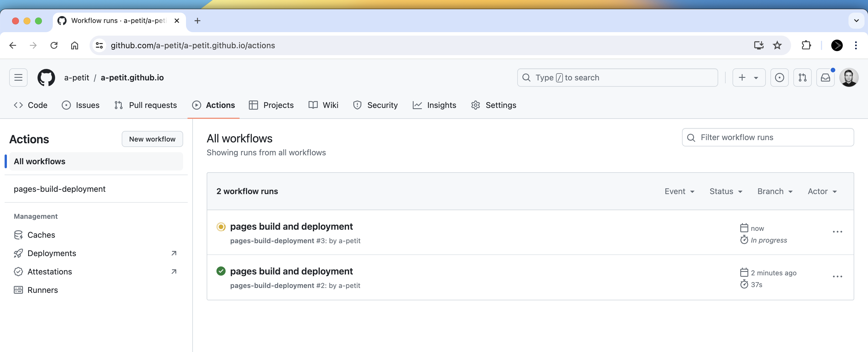Open the in-progress pages build run #3

(x=291, y=227)
